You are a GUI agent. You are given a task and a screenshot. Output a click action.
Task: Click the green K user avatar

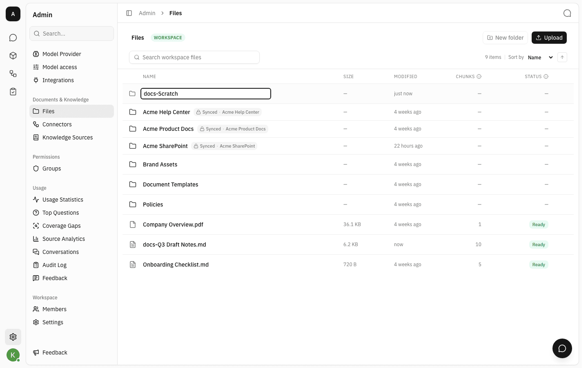pos(13,355)
